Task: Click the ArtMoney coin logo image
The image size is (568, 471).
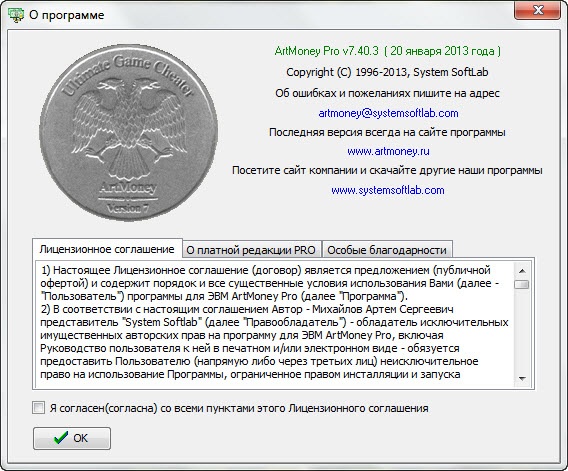Action: [x=128, y=133]
